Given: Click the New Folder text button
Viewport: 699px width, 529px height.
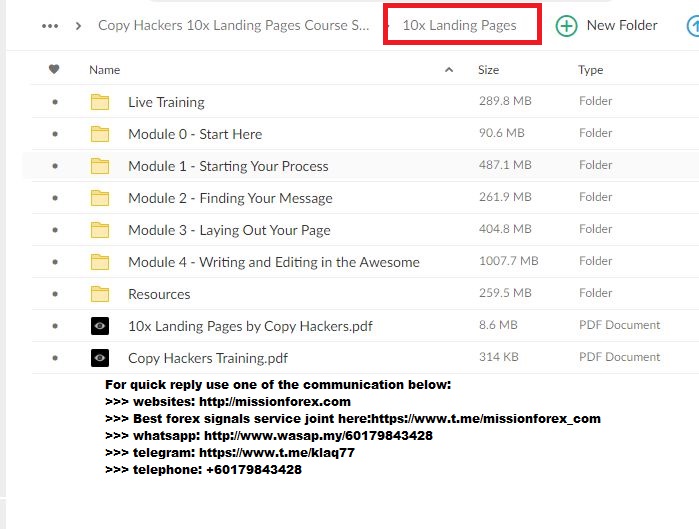Looking at the screenshot, I should (622, 25).
